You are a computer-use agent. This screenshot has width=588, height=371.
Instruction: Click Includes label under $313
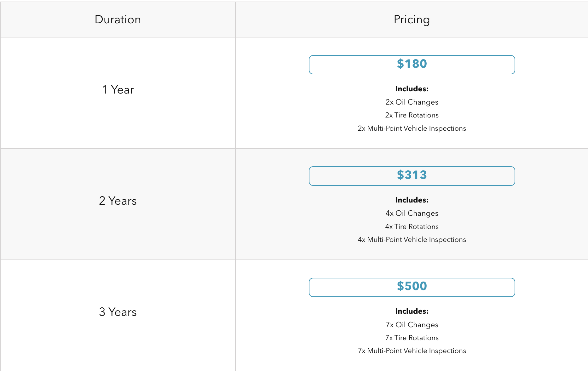point(412,200)
